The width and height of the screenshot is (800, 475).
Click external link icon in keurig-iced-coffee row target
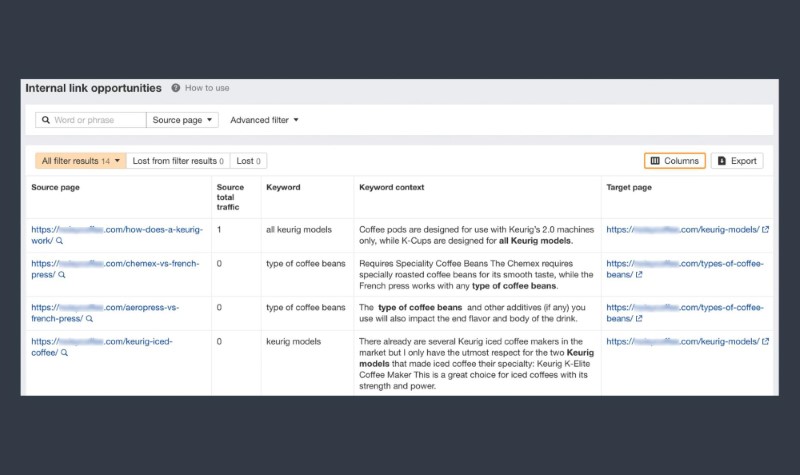tap(765, 341)
